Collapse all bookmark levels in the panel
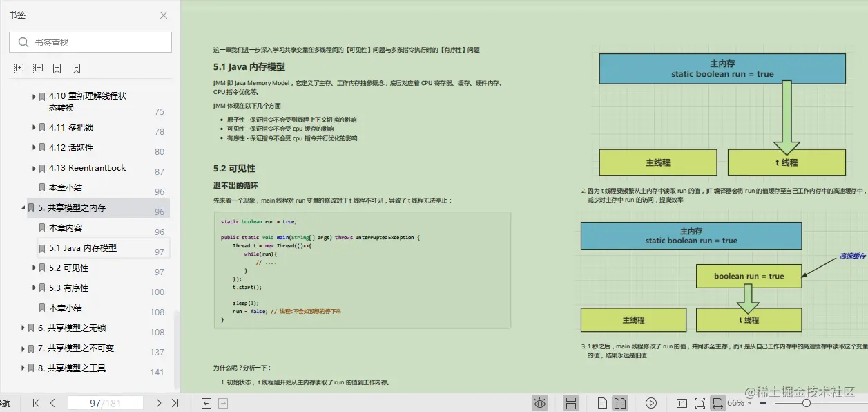868x412 pixels. pos(39,68)
